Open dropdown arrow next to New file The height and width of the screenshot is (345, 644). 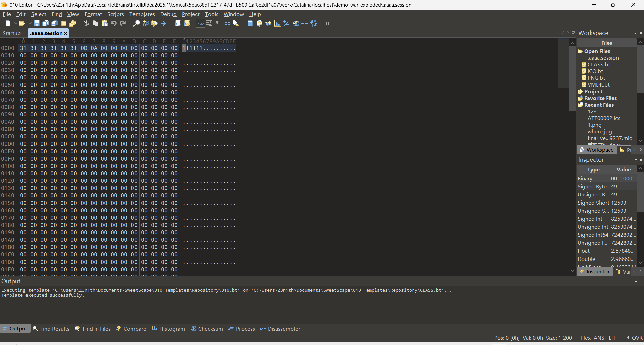click(x=15, y=23)
